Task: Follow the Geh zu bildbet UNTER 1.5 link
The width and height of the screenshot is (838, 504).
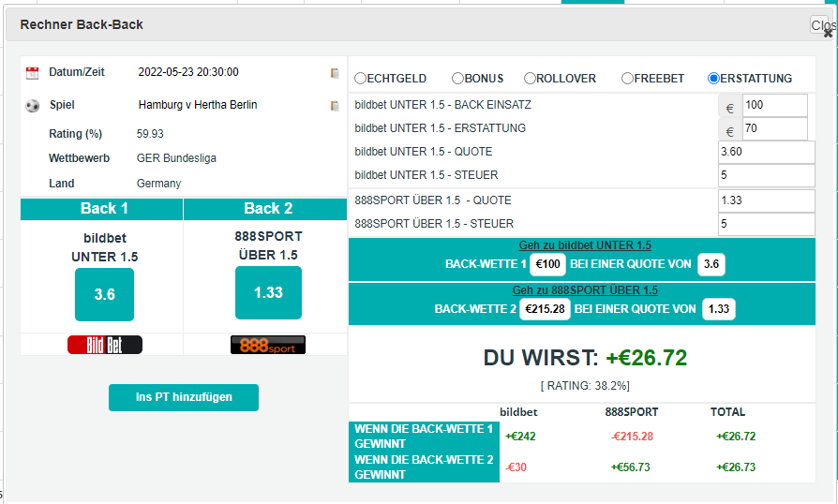Action: (585, 245)
